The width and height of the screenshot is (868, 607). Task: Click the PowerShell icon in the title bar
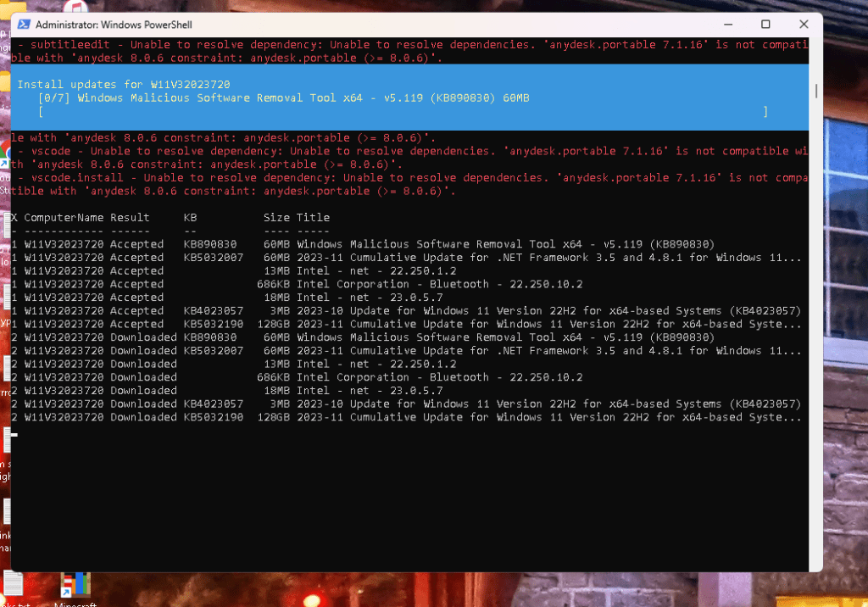[24, 25]
